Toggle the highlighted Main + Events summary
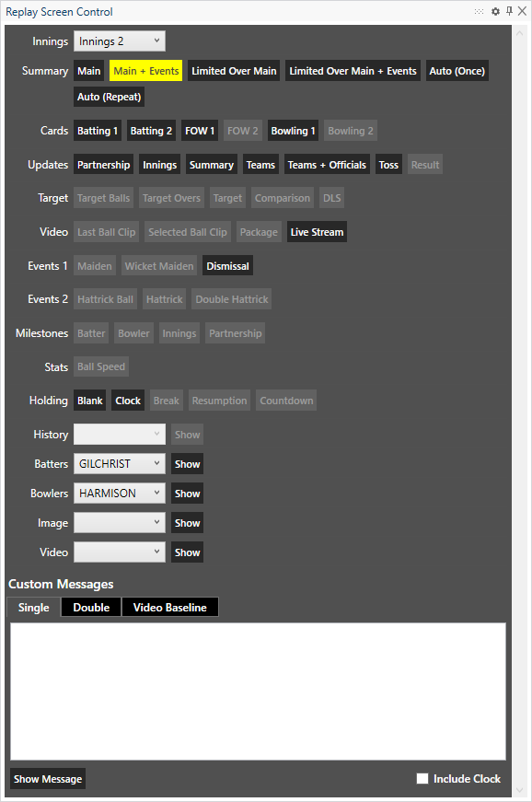This screenshot has height=802, width=532. [146, 71]
